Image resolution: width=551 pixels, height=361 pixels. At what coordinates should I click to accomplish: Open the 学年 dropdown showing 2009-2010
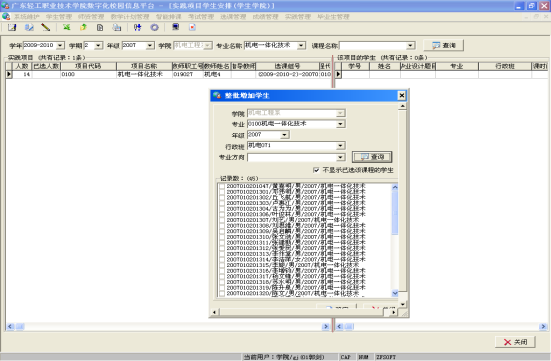click(60, 46)
